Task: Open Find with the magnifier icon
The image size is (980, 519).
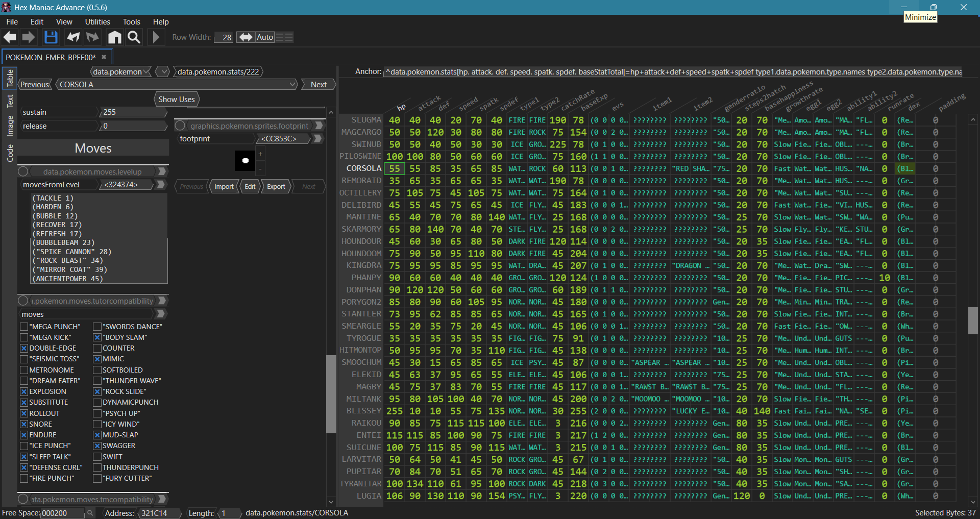Action: [134, 37]
